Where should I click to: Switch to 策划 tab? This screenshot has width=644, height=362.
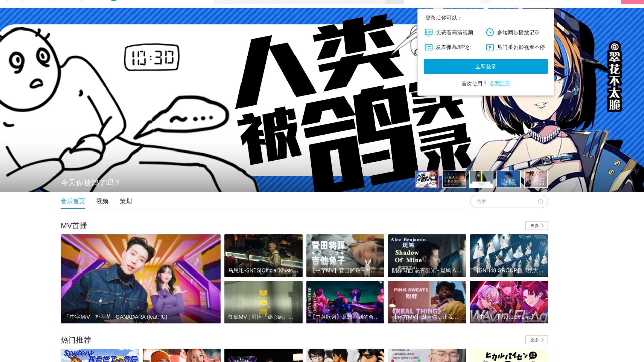click(126, 201)
